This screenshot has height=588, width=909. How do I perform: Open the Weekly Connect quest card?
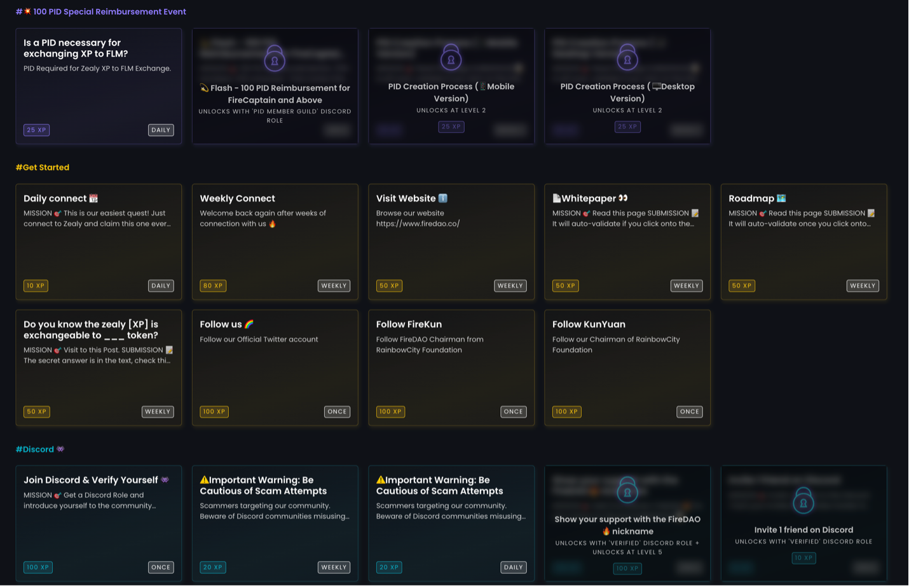click(275, 242)
